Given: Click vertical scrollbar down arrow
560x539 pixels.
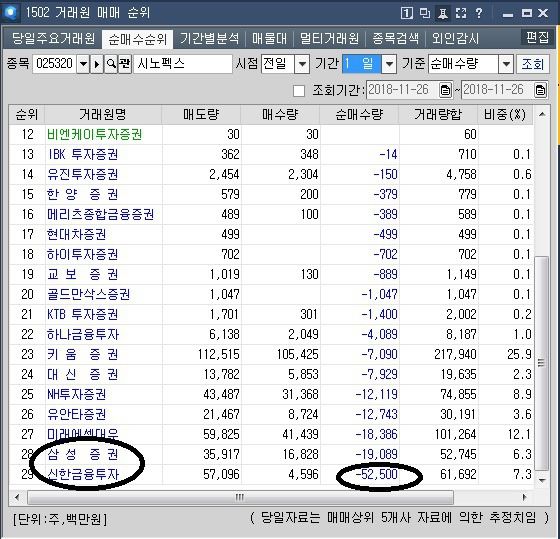Looking at the screenshot, I should [542, 480].
